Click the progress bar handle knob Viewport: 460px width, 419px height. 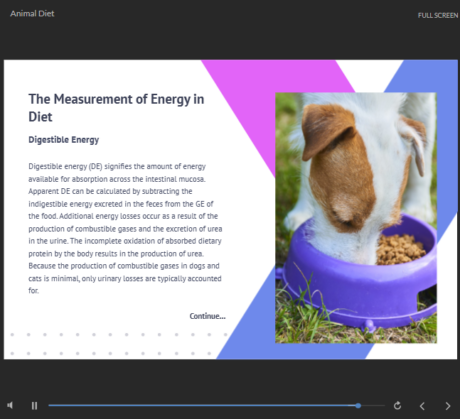pyautogui.click(x=358, y=406)
